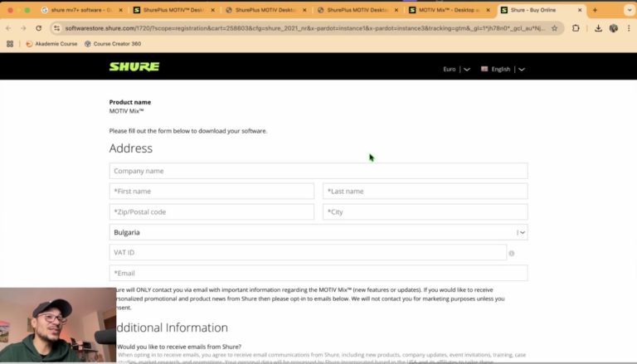Screen dimensions: 637x364
Task: Open the English language dropdown
Action: 503,70
